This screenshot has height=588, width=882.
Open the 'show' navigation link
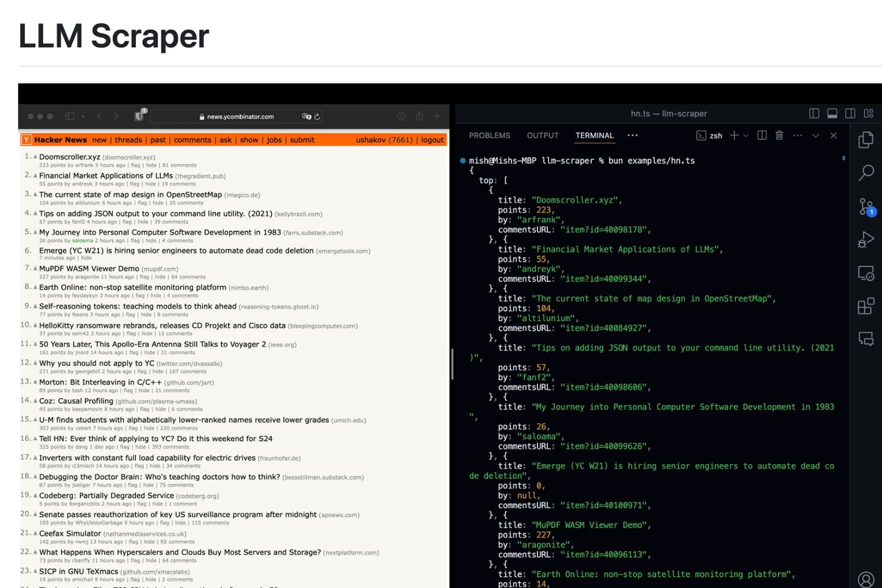[249, 140]
